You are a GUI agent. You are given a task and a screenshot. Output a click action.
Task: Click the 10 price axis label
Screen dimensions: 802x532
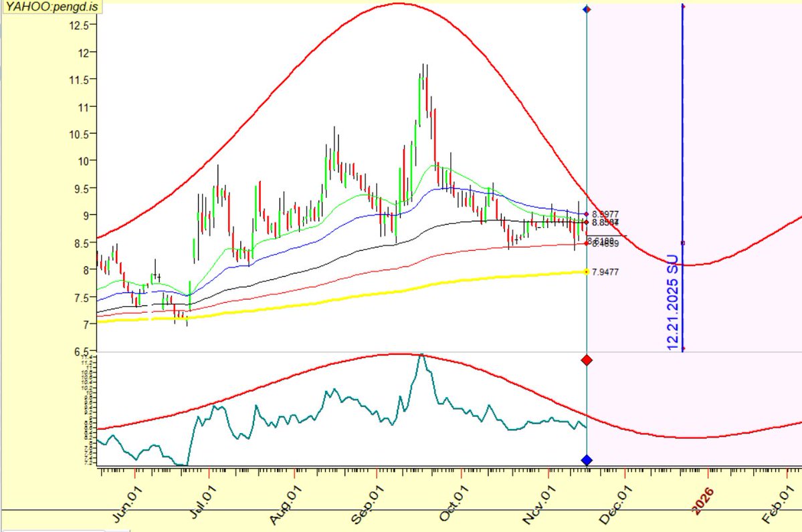[x=84, y=161]
